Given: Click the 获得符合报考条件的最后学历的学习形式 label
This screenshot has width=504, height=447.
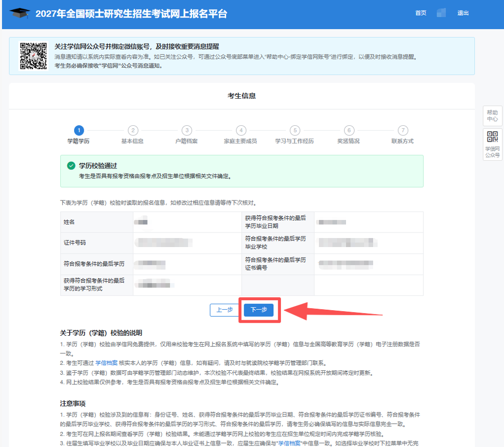Looking at the screenshot, I should (x=94, y=285).
